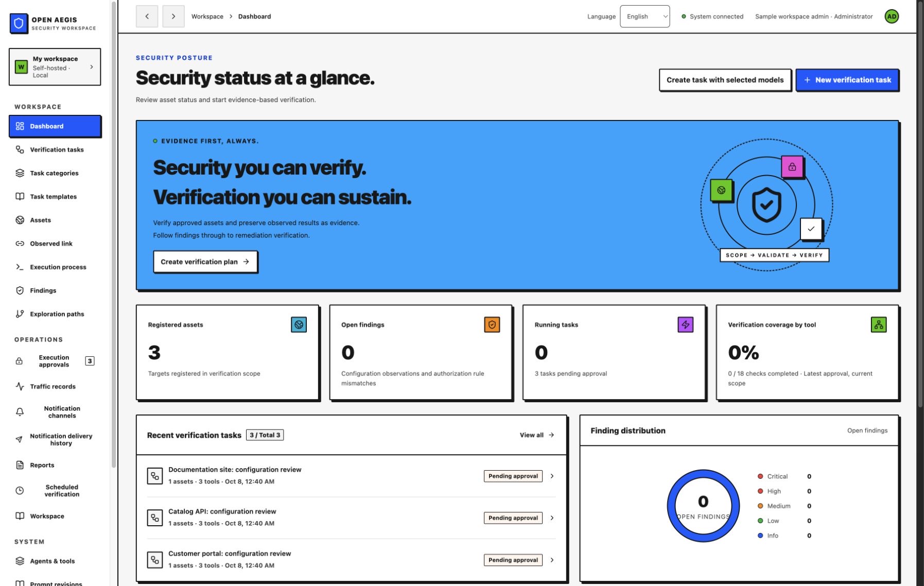Select the Dashboard sidebar item
This screenshot has width=924, height=586.
(x=55, y=126)
